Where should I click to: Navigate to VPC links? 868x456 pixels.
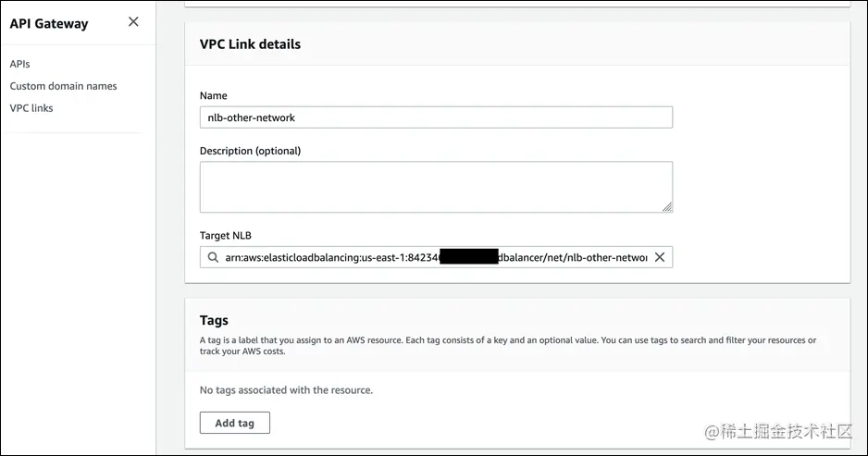tap(31, 108)
